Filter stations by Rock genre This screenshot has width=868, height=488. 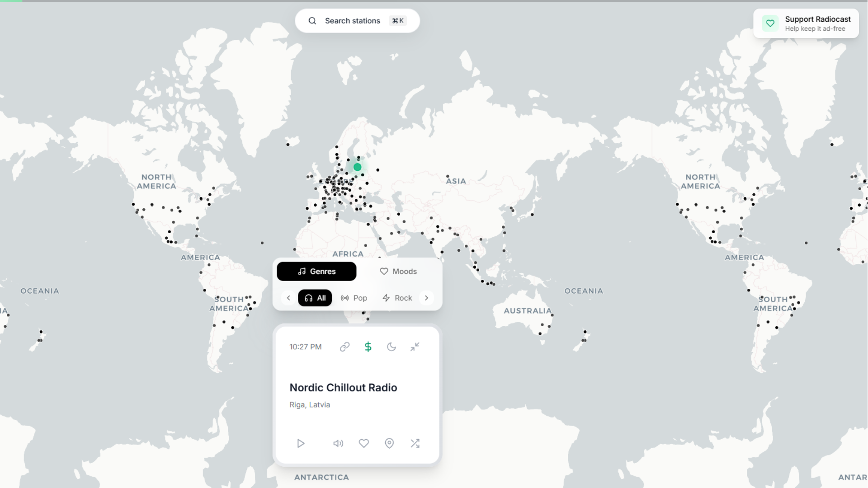[397, 298]
